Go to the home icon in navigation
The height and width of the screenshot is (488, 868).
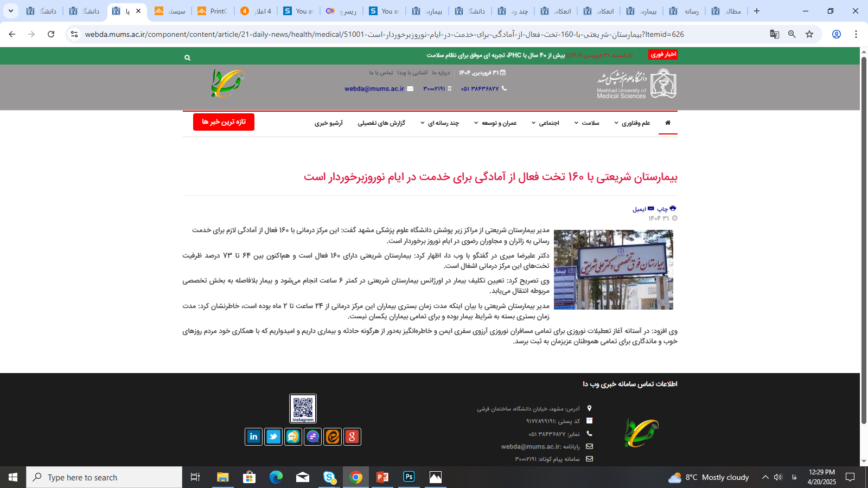point(667,123)
